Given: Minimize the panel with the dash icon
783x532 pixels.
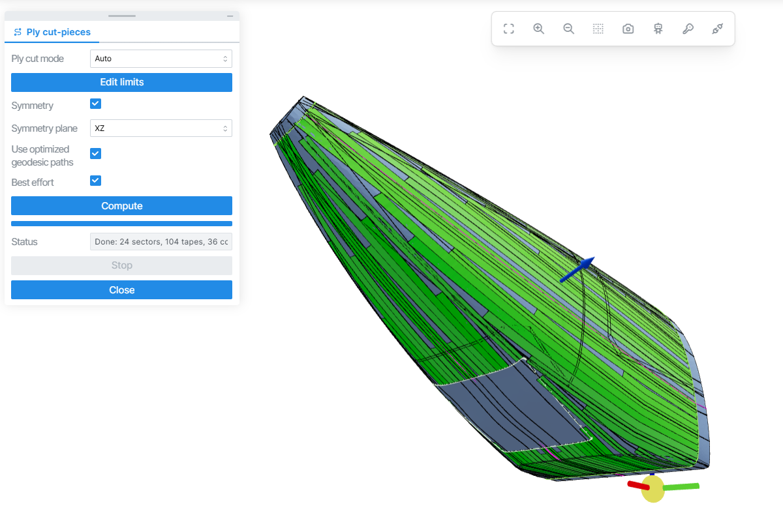Looking at the screenshot, I should tap(230, 16).
